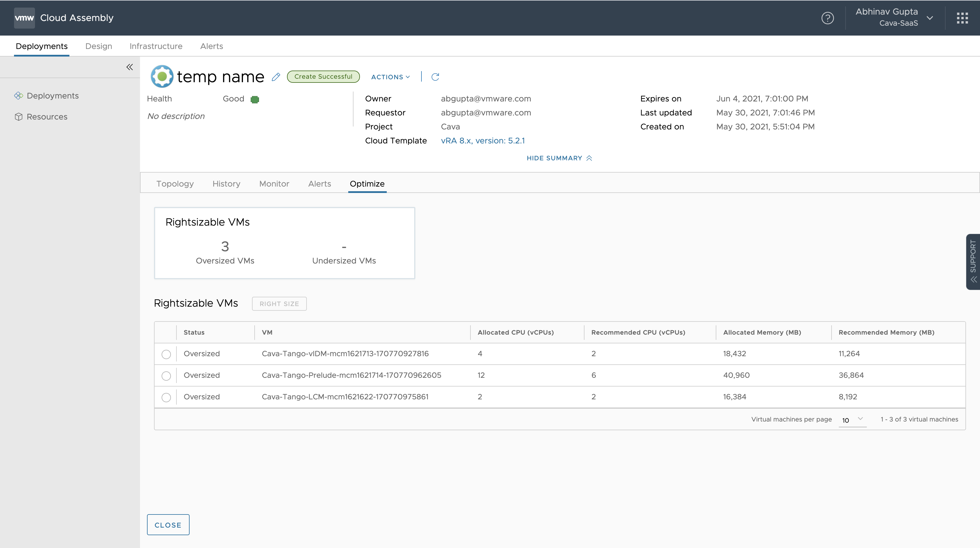Open the top navigation Alerts tab
980x548 pixels.
211,46
